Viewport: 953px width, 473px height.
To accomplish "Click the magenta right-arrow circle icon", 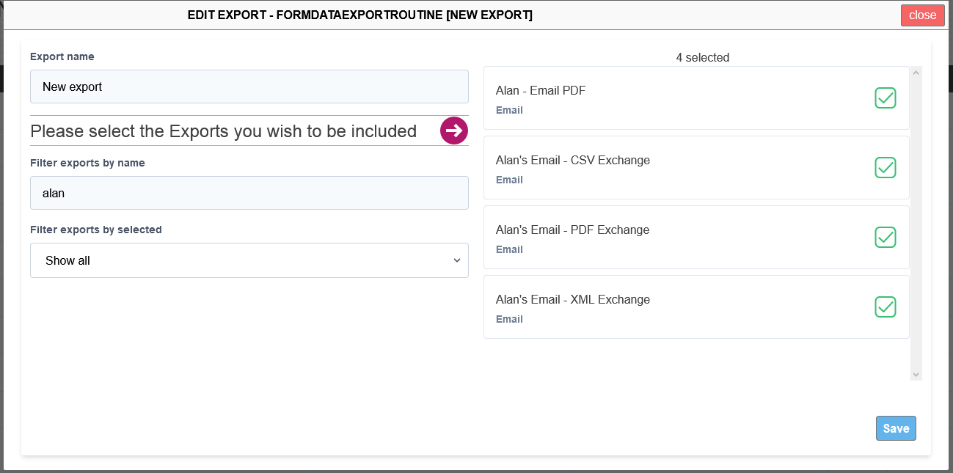I will [454, 130].
